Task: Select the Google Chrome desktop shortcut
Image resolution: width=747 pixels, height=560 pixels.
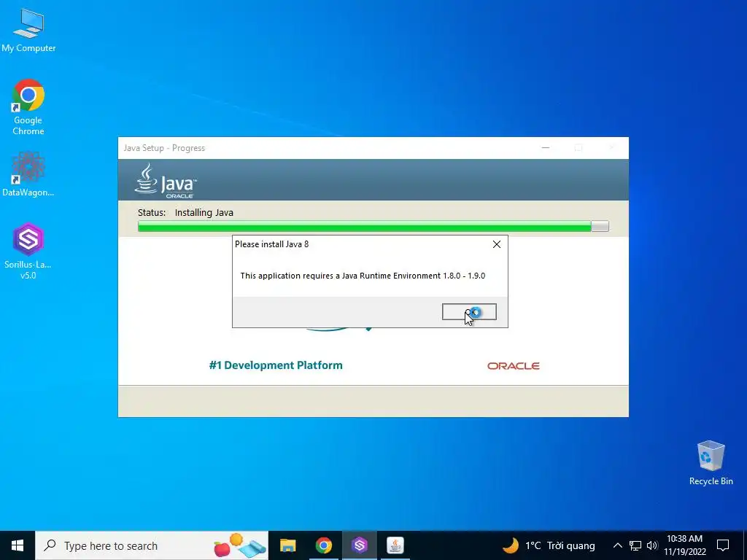Action: click(28, 107)
